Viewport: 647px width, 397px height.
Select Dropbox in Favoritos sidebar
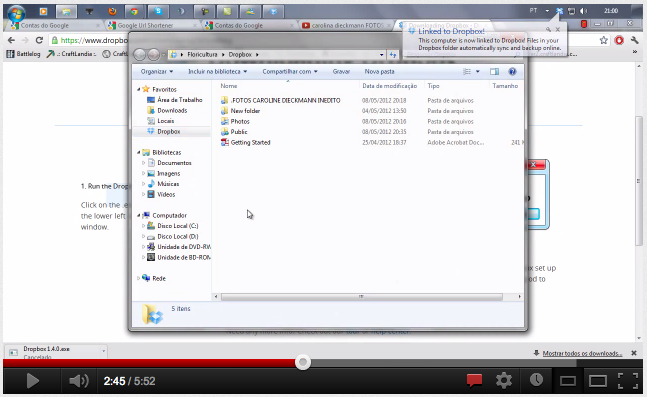[x=168, y=131]
